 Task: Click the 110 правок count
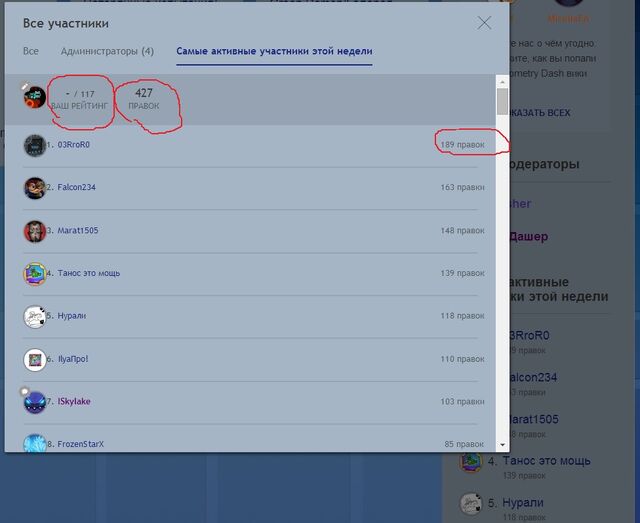462,359
